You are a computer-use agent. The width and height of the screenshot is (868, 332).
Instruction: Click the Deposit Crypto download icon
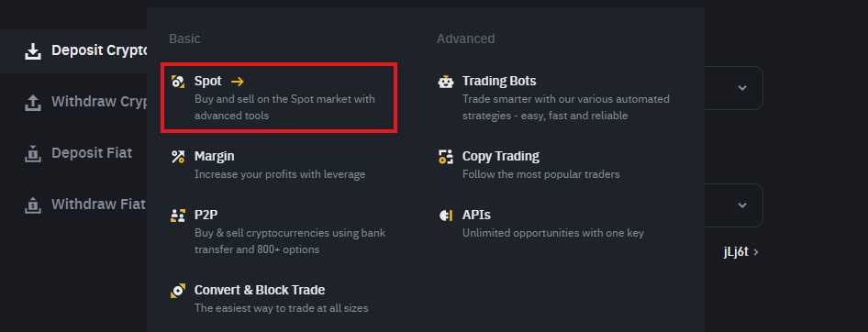[x=33, y=51]
